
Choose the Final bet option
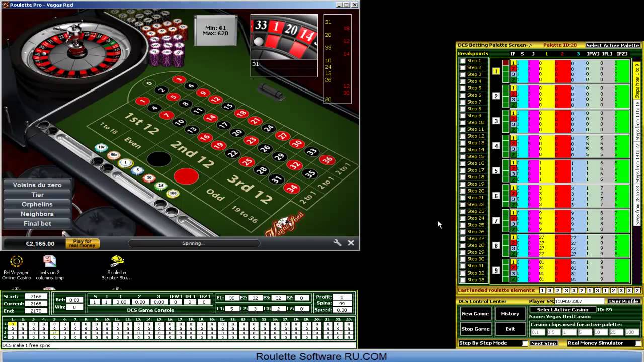click(37, 223)
